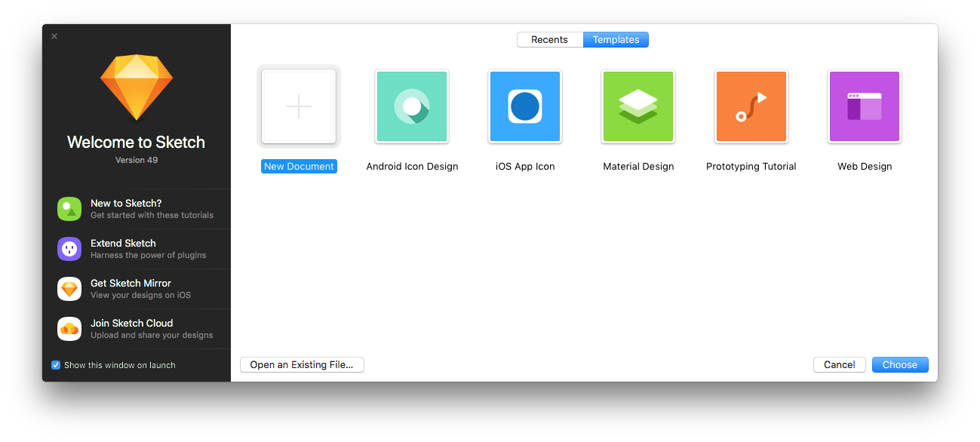
Task: Close the welcome window with the X
Action: (54, 36)
